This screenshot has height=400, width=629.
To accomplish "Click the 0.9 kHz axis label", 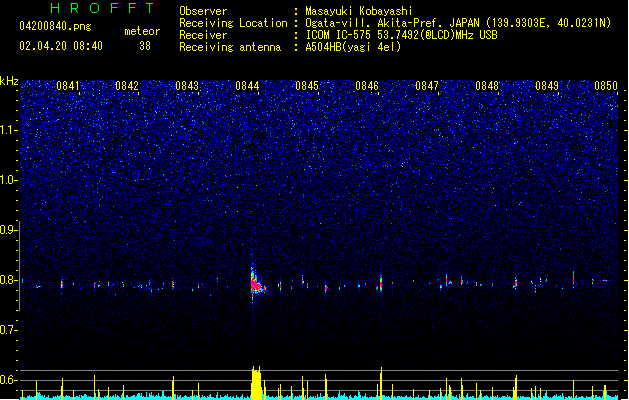I will pyautogui.click(x=9, y=230).
